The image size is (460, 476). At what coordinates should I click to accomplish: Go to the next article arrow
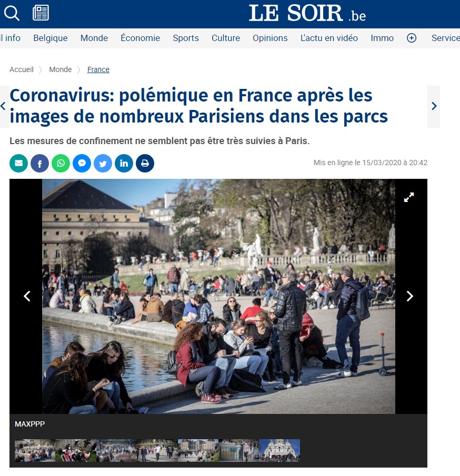click(x=434, y=106)
